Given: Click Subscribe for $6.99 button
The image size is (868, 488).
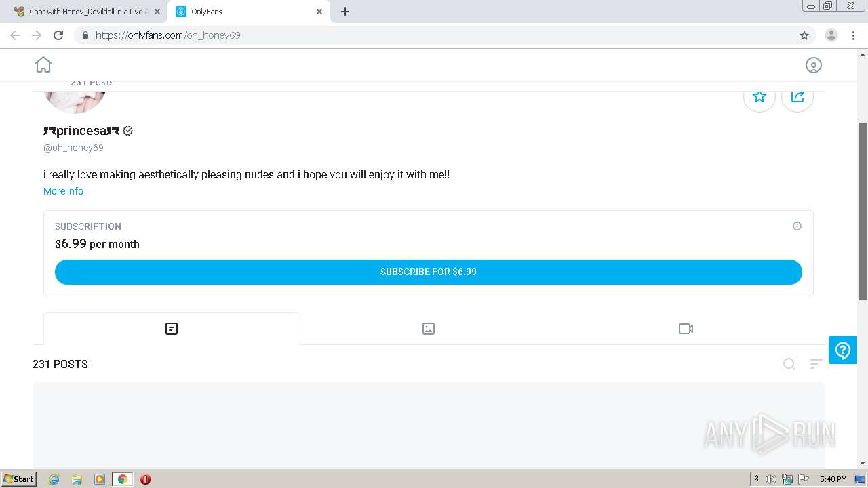Looking at the screenshot, I should (429, 272).
